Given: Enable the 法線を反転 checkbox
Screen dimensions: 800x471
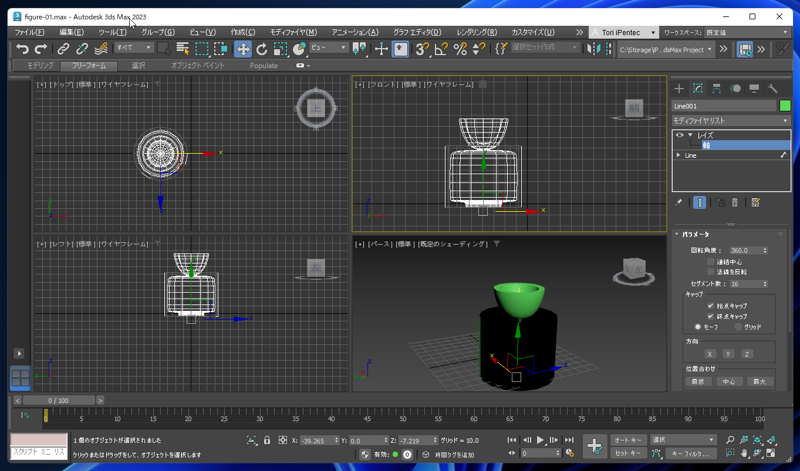Looking at the screenshot, I should [x=710, y=272].
